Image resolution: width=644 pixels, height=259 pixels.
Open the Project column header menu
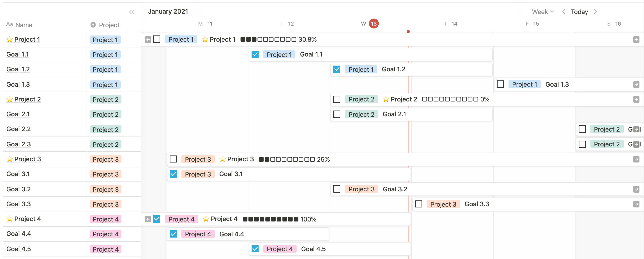(105, 25)
